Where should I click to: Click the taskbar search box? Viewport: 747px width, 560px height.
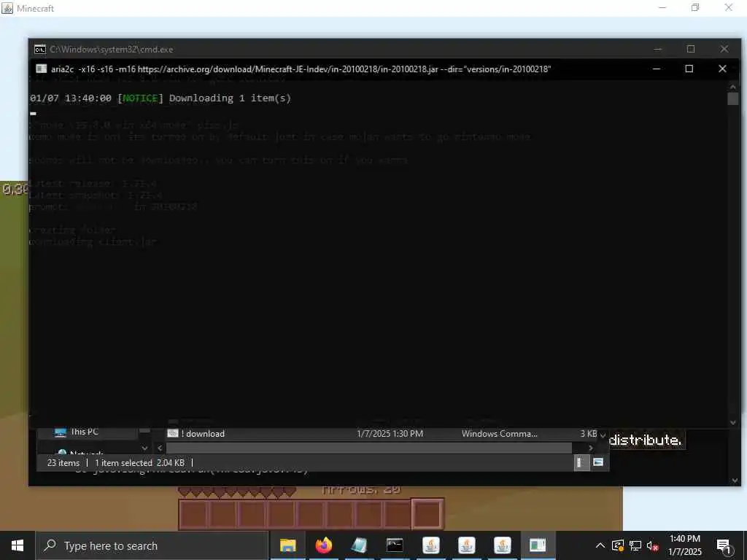click(x=152, y=545)
